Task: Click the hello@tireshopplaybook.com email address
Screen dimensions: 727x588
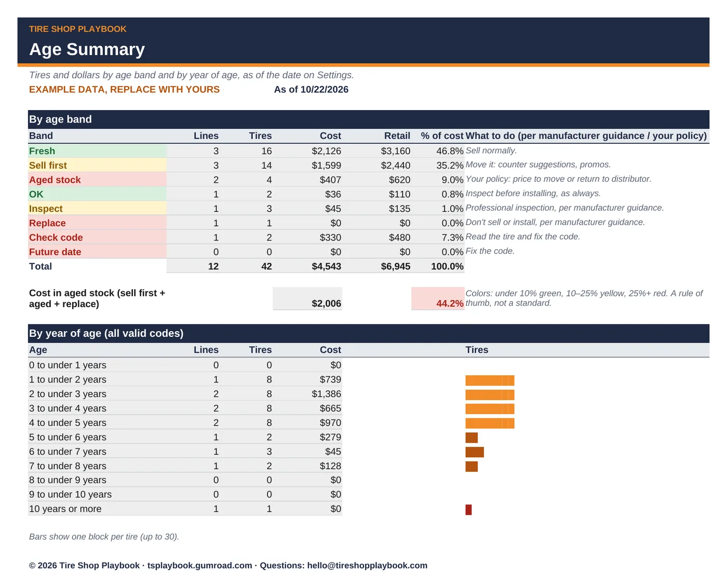Action: [x=367, y=566]
